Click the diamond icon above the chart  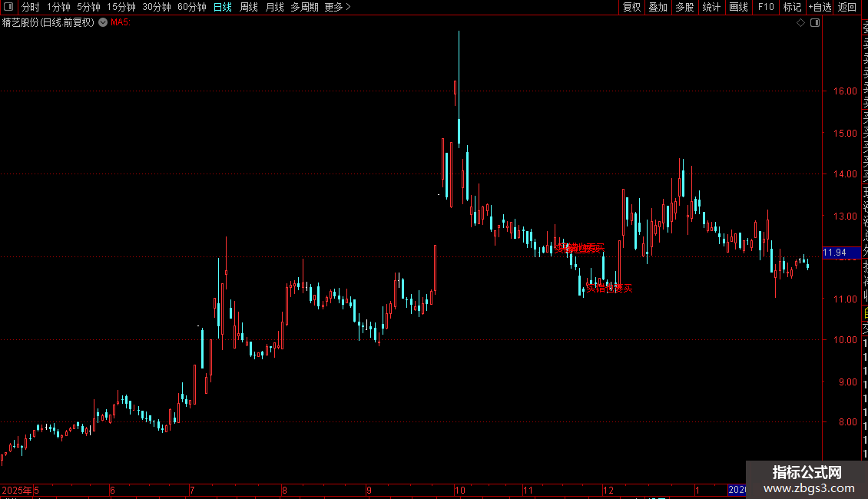800,22
